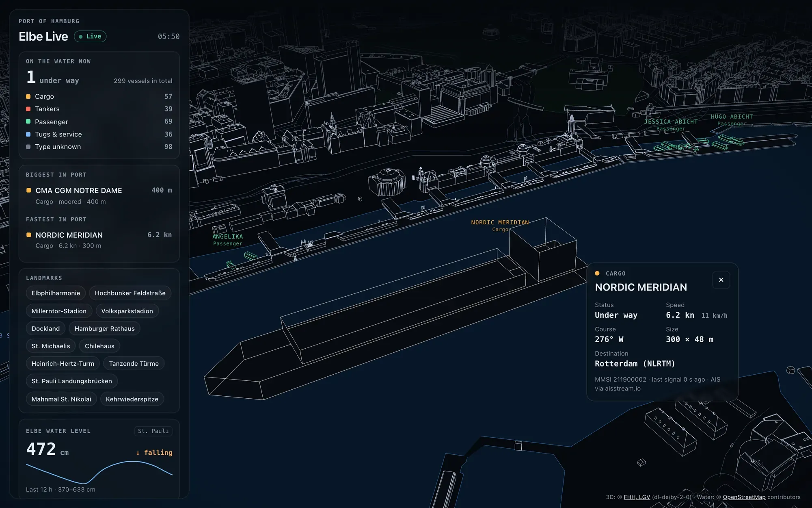Open Mahnmal St. Nikolai landmark
The image size is (812, 508).
pos(61,399)
